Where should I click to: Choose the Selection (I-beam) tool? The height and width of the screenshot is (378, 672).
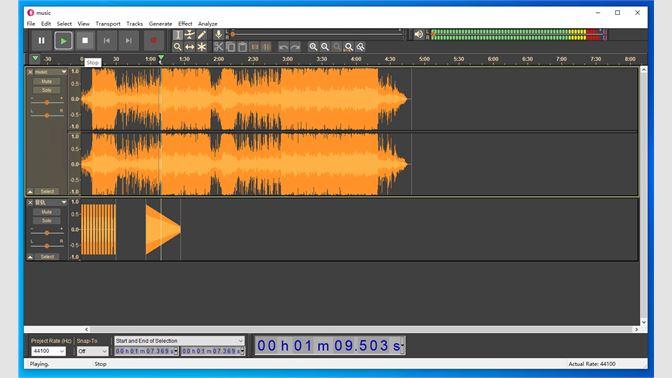[177, 35]
